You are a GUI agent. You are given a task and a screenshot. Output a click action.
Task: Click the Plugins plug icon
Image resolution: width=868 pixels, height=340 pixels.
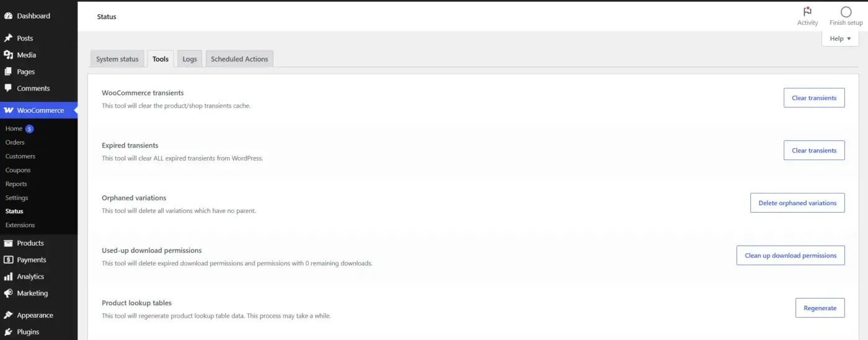pos(8,332)
